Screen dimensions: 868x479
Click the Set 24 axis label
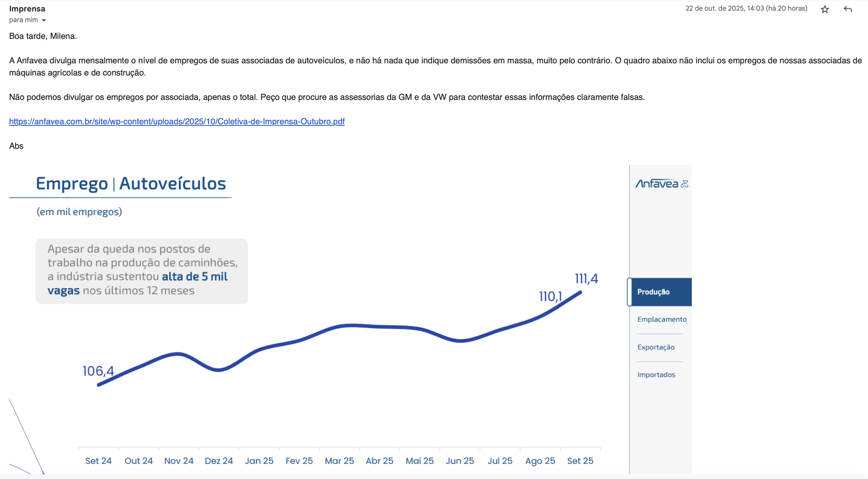click(98, 461)
